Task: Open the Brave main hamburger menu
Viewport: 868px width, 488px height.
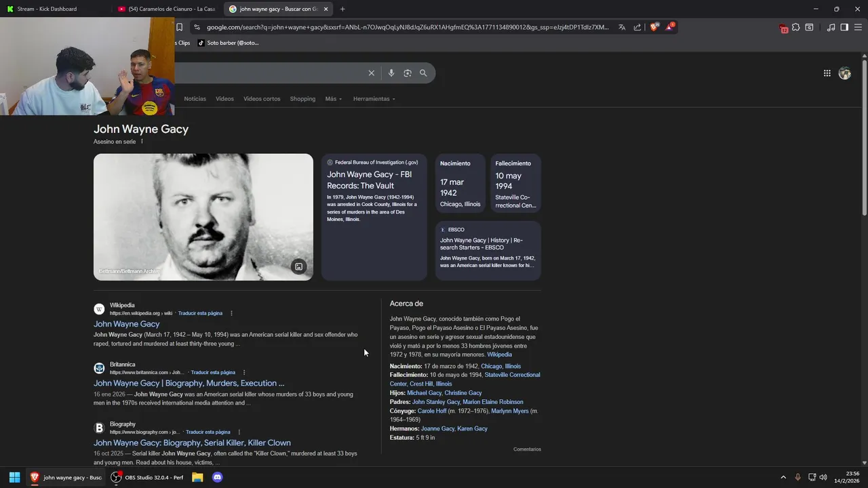Action: (x=858, y=27)
